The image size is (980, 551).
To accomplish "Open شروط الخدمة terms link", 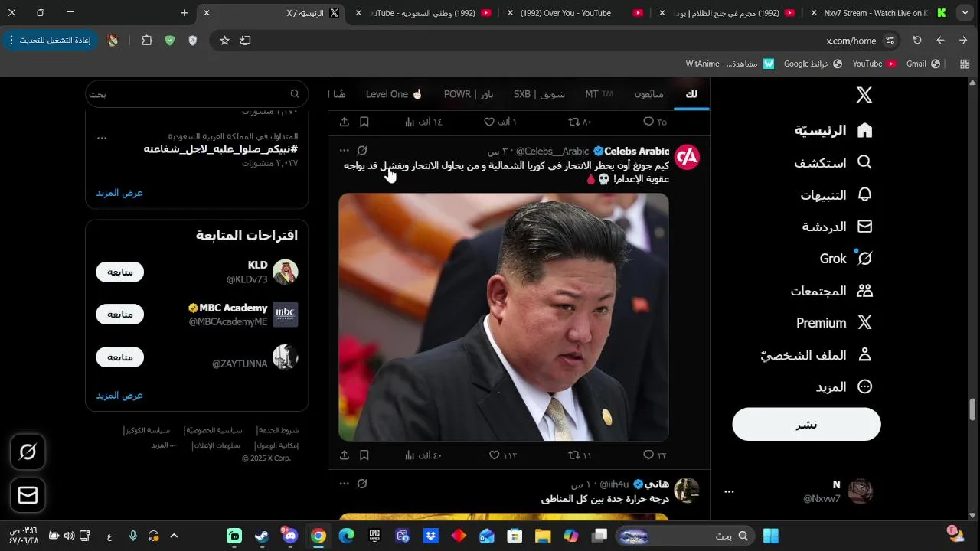I will [278, 431].
